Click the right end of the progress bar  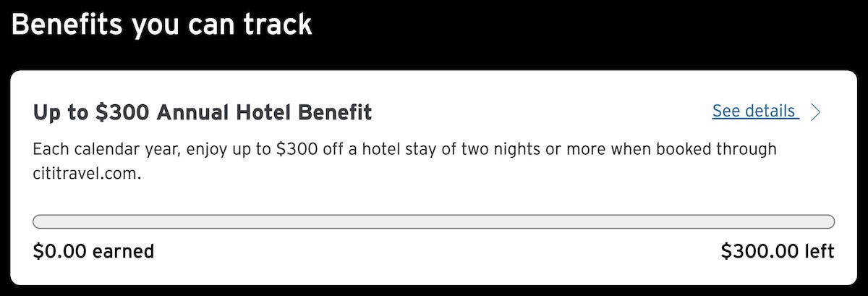[x=830, y=221]
